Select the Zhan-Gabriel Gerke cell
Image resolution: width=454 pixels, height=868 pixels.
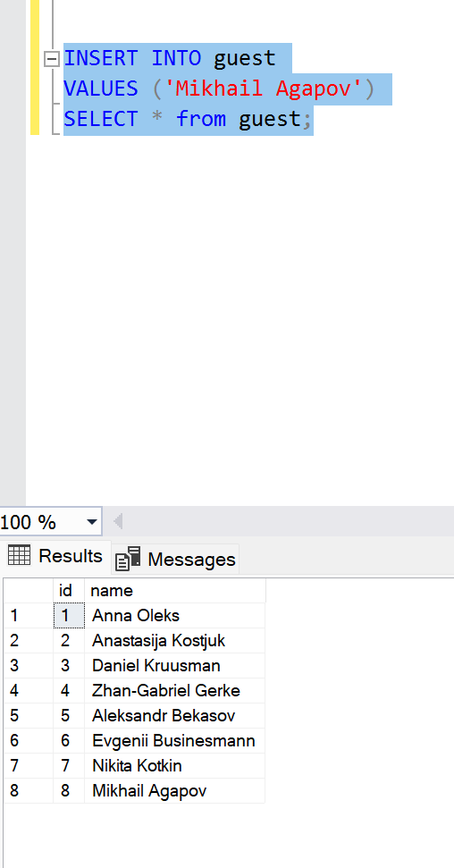[175, 690]
